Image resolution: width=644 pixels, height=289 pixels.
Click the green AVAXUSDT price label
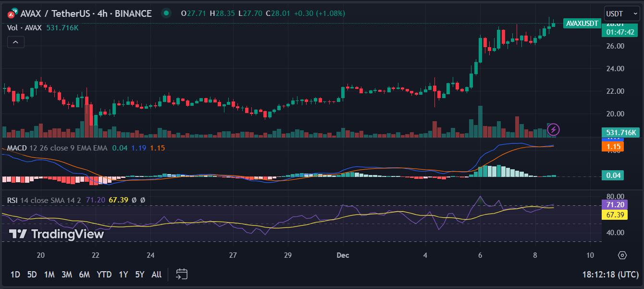click(x=582, y=23)
